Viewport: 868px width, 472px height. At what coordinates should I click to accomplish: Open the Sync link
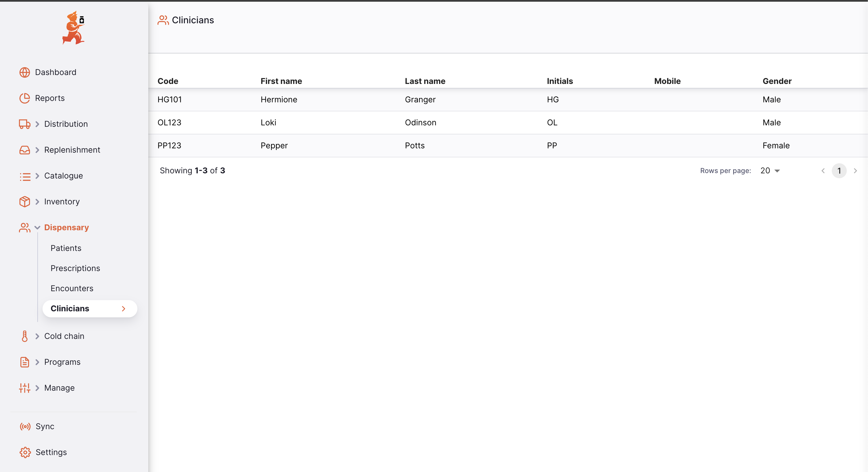(x=45, y=427)
